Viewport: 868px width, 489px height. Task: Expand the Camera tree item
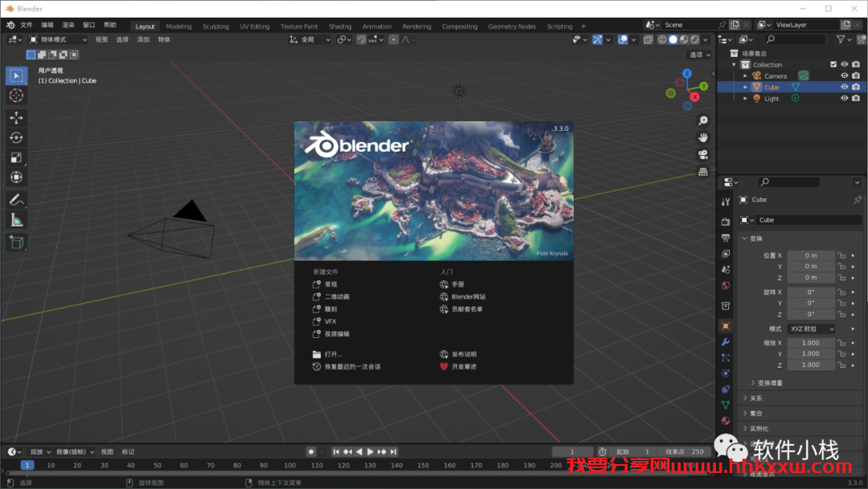click(745, 75)
